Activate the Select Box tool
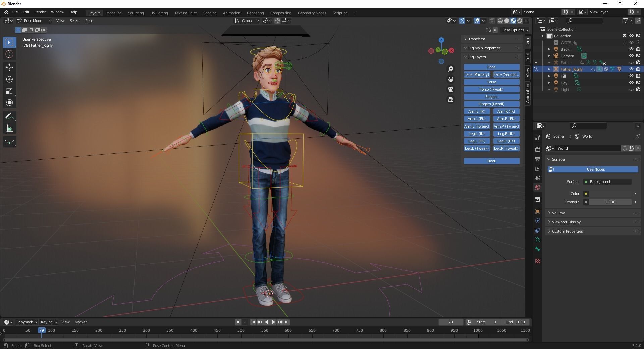Image resolution: width=644 pixels, height=349 pixels. click(9, 42)
